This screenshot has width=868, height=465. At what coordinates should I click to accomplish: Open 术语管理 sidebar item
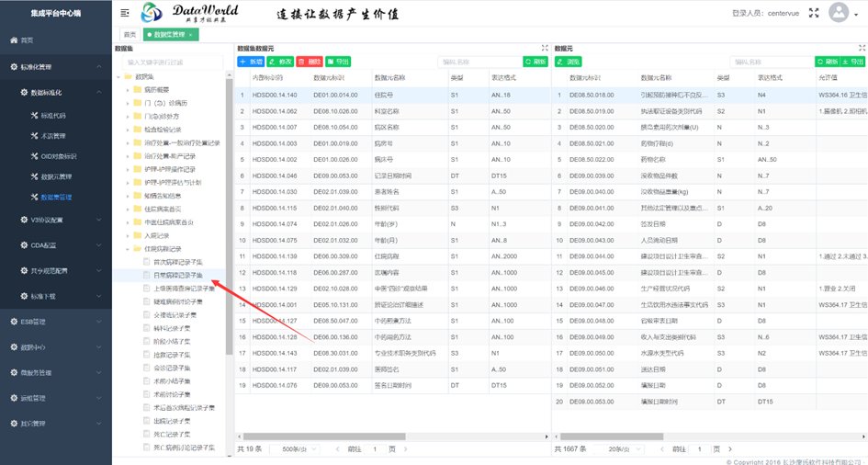pyautogui.click(x=53, y=136)
